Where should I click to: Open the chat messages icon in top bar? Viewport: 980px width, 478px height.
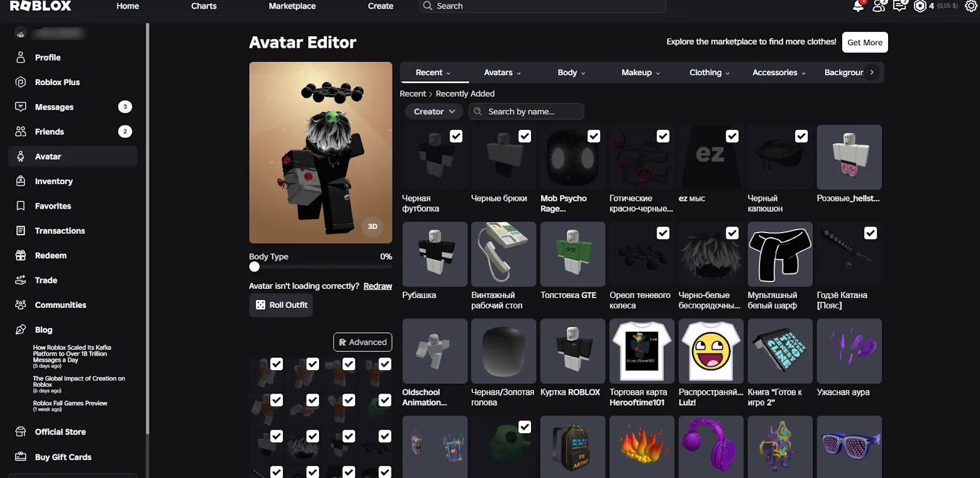[x=899, y=6]
